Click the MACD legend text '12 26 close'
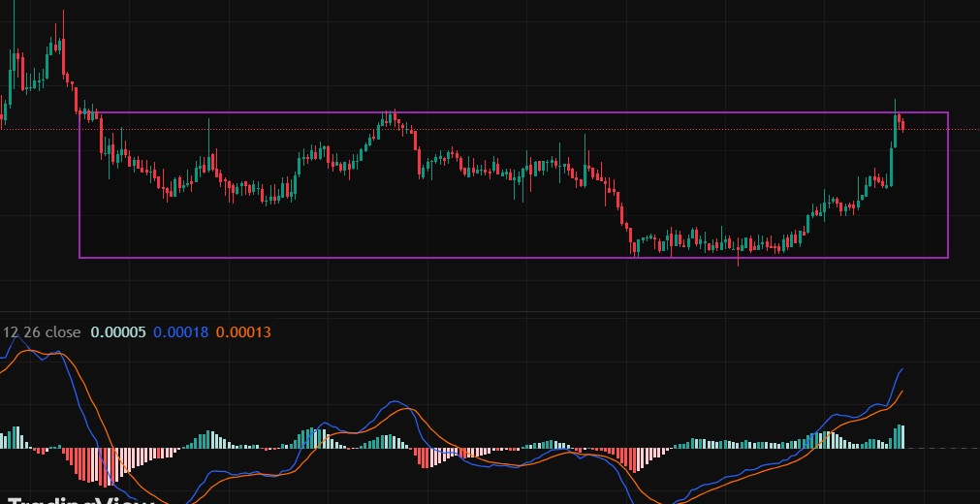Screen dimensions: 980x504 tap(42, 332)
